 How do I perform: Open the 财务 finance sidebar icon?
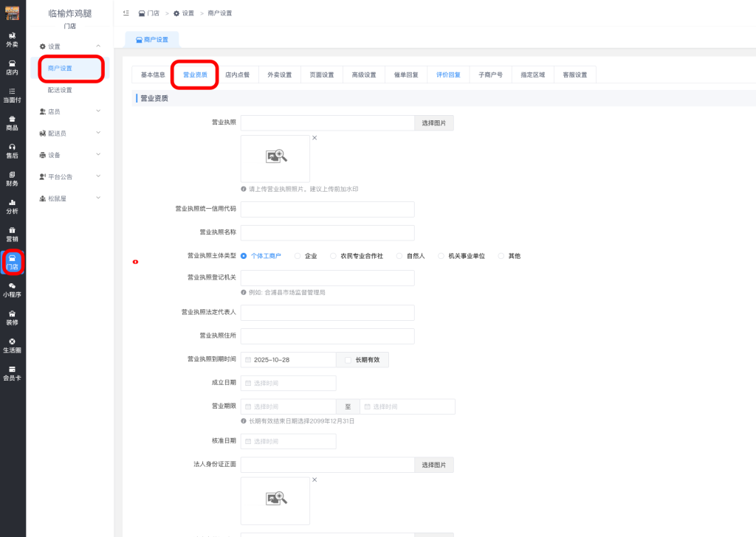(x=13, y=179)
